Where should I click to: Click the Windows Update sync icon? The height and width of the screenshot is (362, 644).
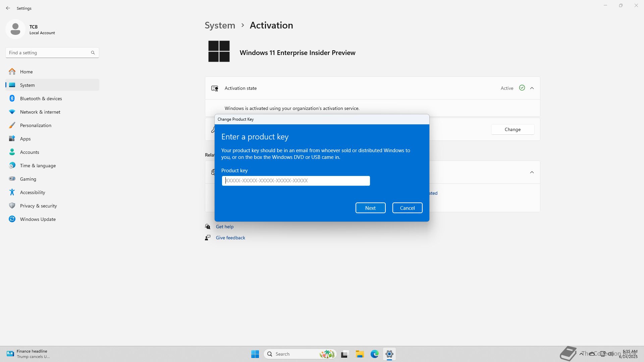click(x=12, y=219)
